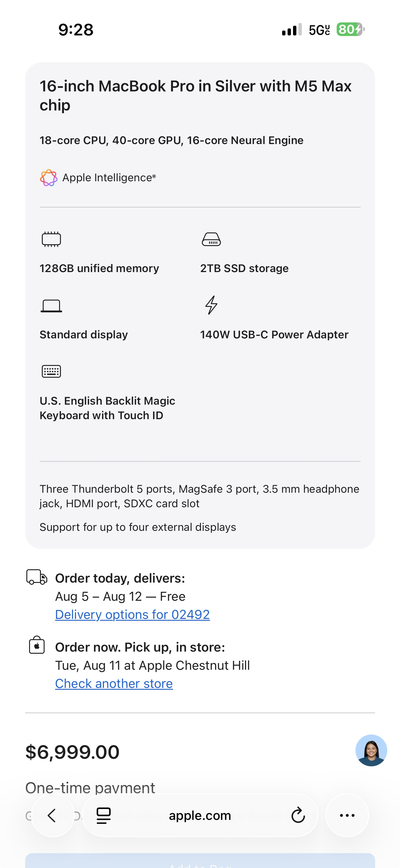Tap the specialist chat avatar bubble
400x868 pixels.
click(371, 750)
